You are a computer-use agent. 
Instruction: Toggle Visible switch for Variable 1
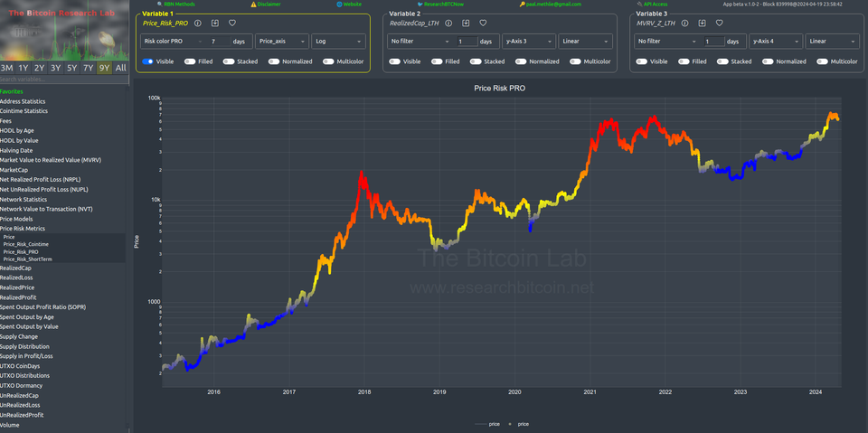pyautogui.click(x=147, y=61)
